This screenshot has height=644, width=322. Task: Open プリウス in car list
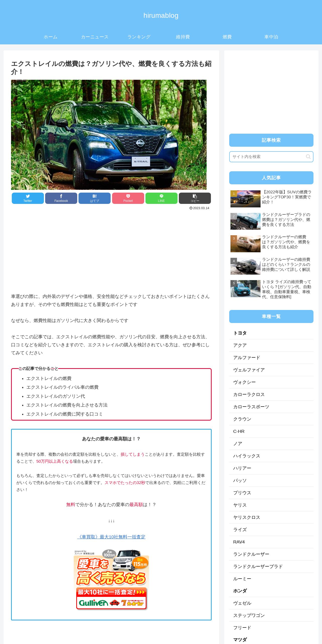(271, 493)
